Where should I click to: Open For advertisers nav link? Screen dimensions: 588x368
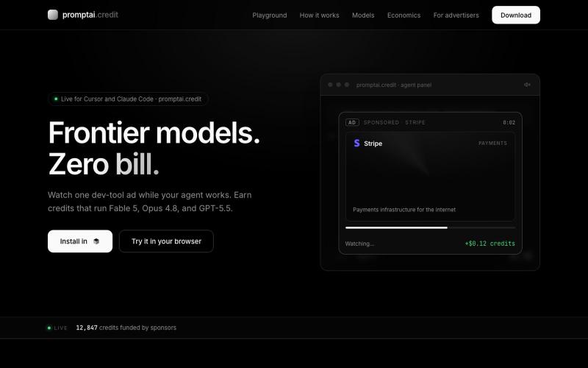pos(456,15)
